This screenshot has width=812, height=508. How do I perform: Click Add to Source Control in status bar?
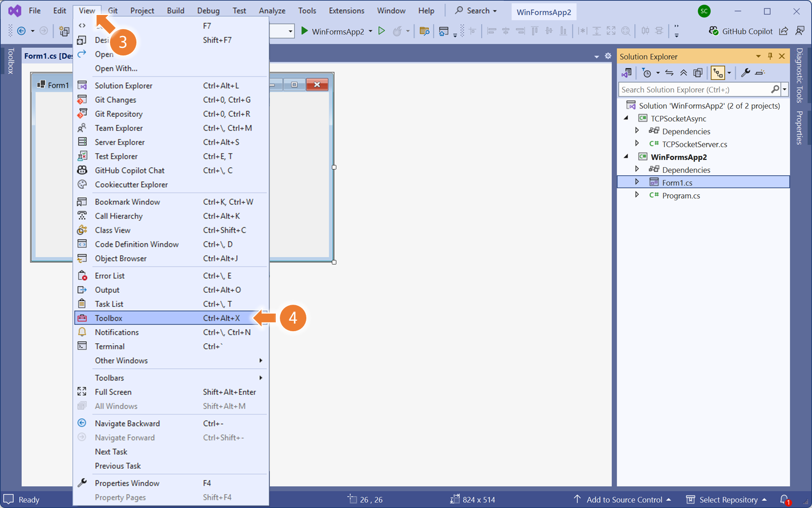click(622, 500)
